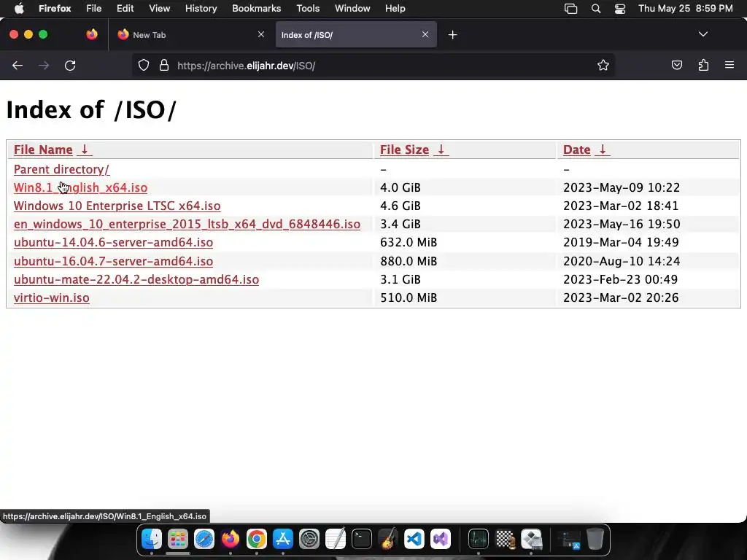
Task: Open TextEdit from the Dock
Action: 336,539
